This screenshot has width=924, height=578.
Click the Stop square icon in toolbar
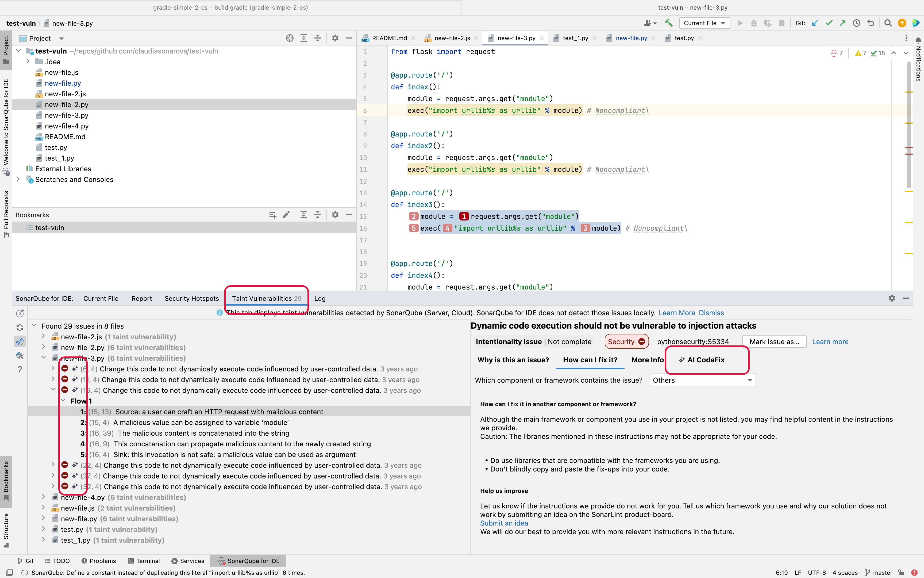coord(781,23)
